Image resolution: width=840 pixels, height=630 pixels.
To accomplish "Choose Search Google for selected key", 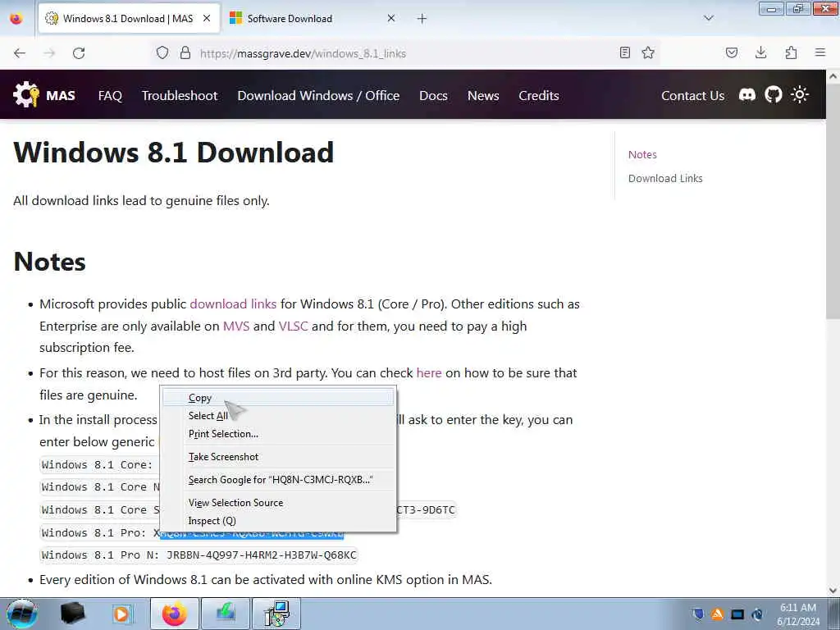I will coord(278,480).
